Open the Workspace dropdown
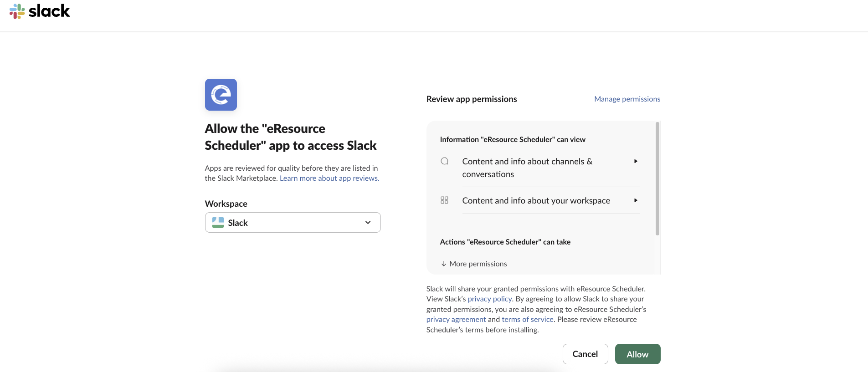The height and width of the screenshot is (372, 868). coord(293,223)
